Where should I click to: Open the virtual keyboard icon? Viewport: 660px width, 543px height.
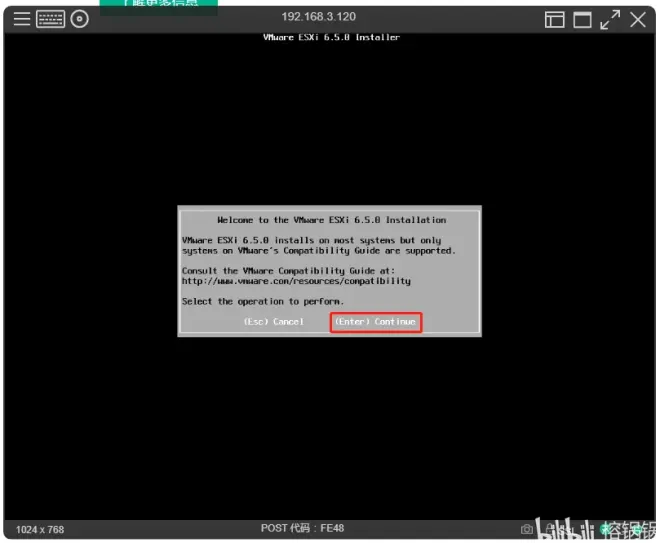click(x=51, y=19)
